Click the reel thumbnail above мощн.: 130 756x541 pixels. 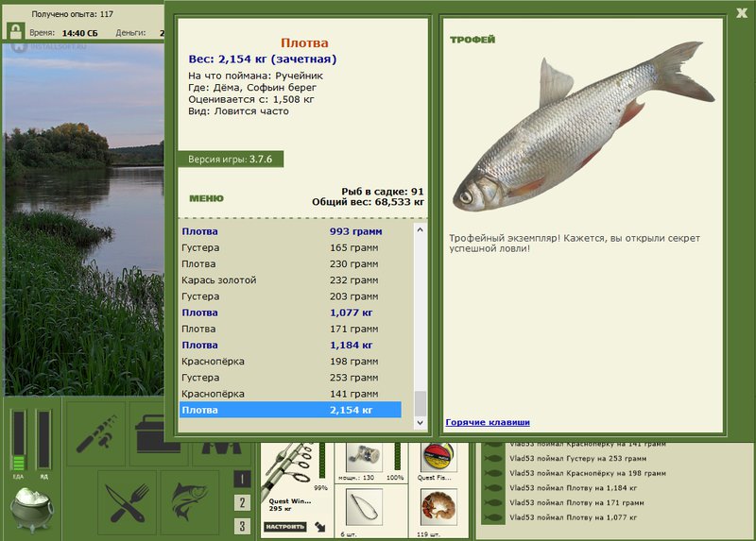tap(364, 458)
